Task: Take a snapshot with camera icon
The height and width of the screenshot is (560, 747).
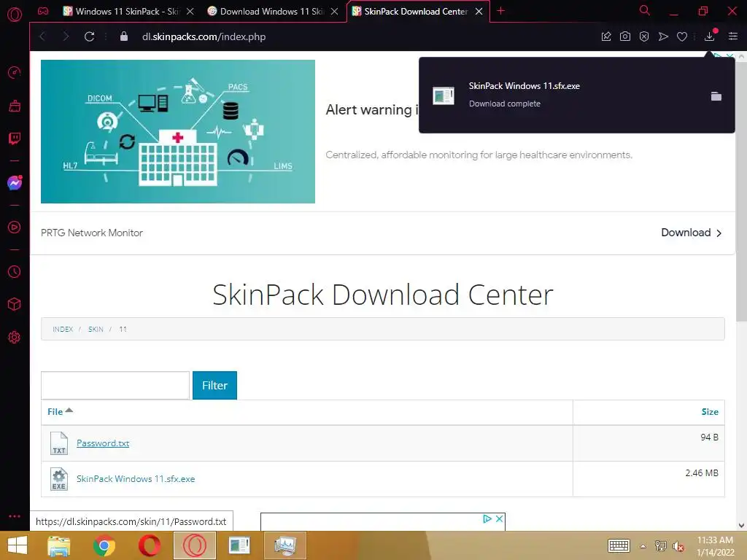Action: coord(625,36)
